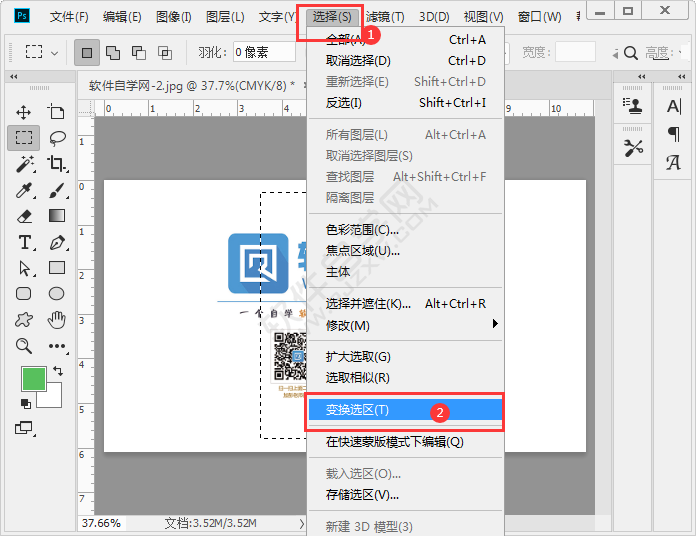Open the 视图(V) menu
The width and height of the screenshot is (696, 536).
[x=483, y=17]
